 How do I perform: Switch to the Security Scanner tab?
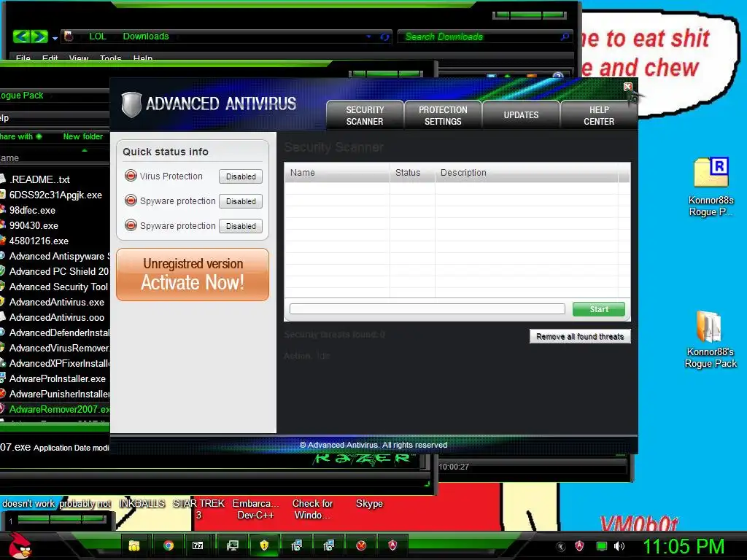click(x=365, y=115)
